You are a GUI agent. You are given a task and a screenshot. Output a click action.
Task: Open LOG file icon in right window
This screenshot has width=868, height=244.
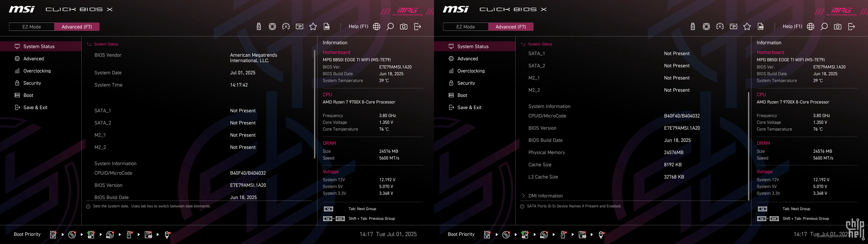pos(760,27)
